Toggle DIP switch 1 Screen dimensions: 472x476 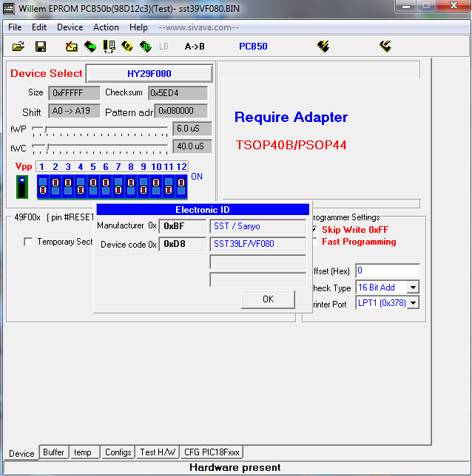pos(43,186)
